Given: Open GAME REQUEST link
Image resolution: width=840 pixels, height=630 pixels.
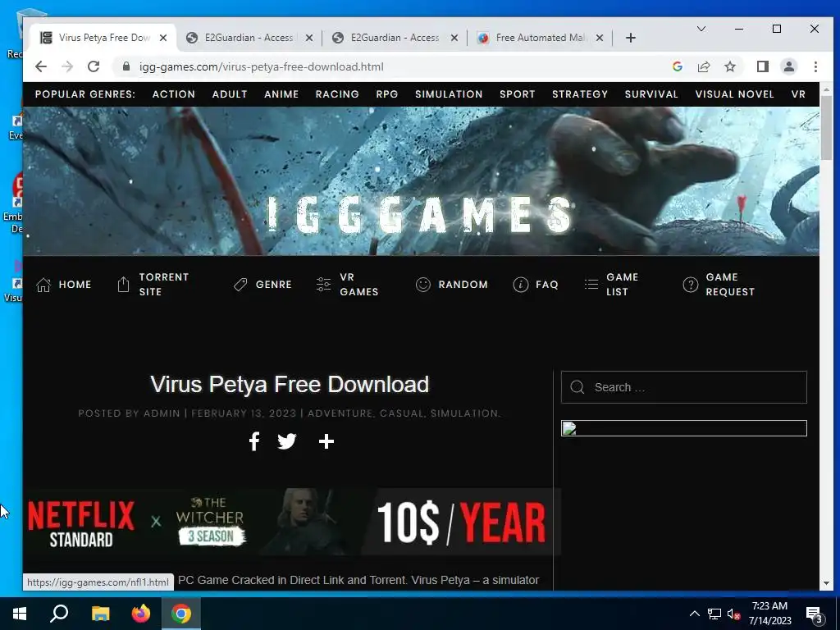Looking at the screenshot, I should point(730,285).
